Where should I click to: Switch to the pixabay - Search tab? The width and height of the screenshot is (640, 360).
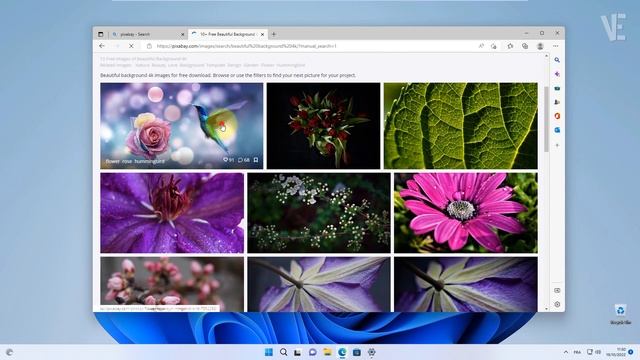[149, 34]
